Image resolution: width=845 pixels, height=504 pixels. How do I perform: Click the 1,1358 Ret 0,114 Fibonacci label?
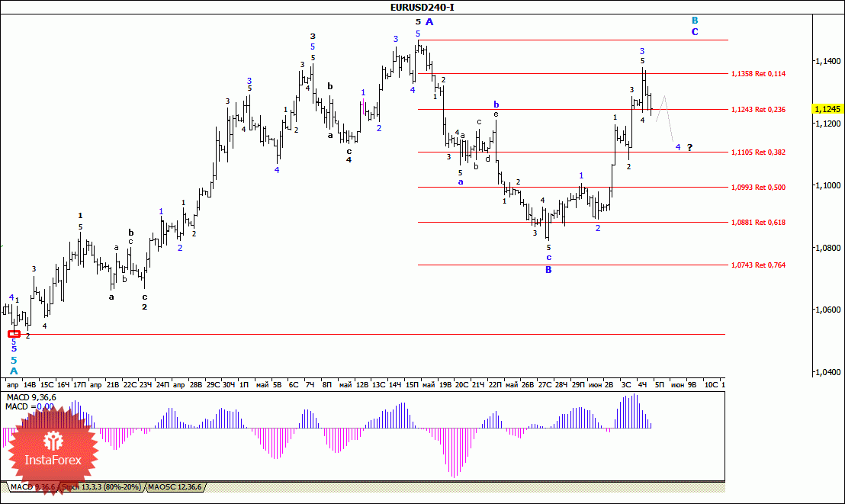tap(758, 74)
